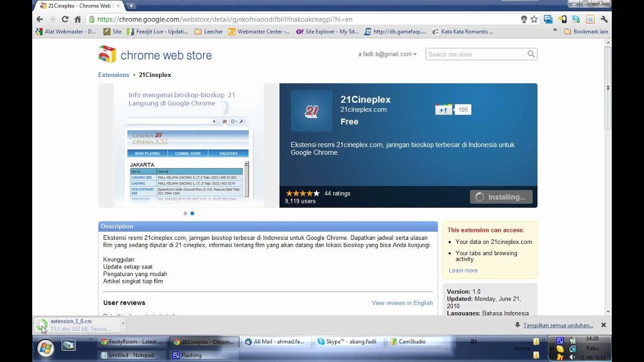Open the phone extension with yellow arrow
The width and height of the screenshot is (644, 362).
[562, 19]
